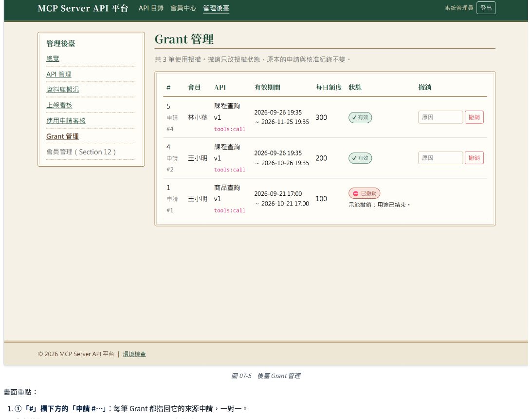The image size is (532, 419).
Task: Click 撤銷 button for grant 4 (王小明)
Action: [474, 158]
